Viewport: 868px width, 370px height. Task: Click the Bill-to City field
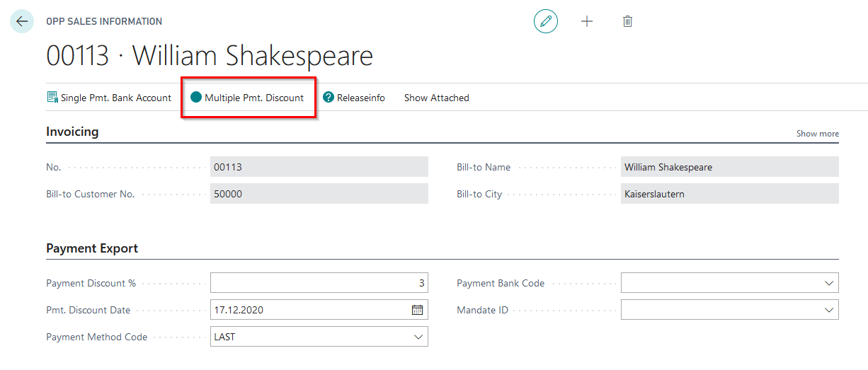click(729, 194)
